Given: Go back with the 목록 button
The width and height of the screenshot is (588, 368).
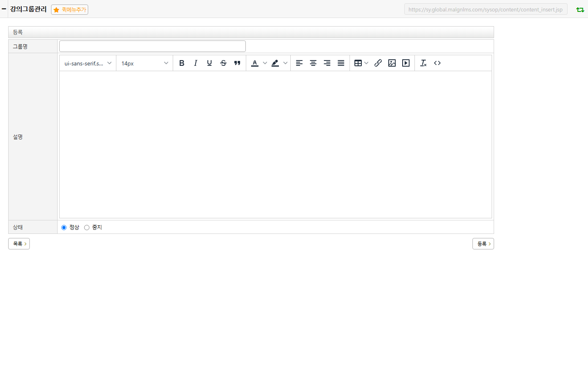Looking at the screenshot, I should 19,244.
